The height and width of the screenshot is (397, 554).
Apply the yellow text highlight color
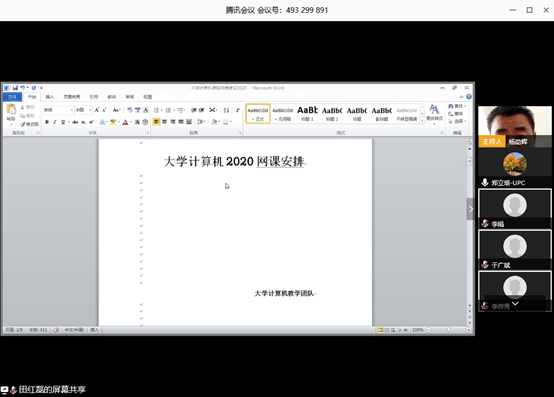(113, 122)
